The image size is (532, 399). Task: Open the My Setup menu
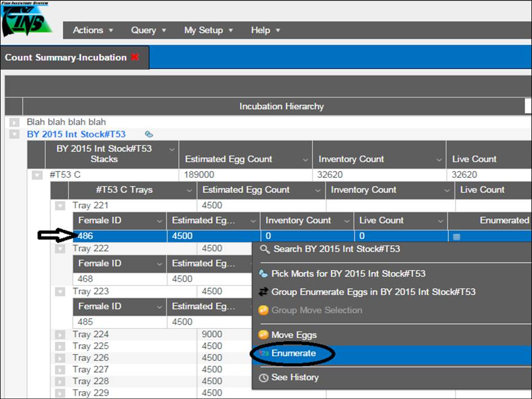pos(208,30)
